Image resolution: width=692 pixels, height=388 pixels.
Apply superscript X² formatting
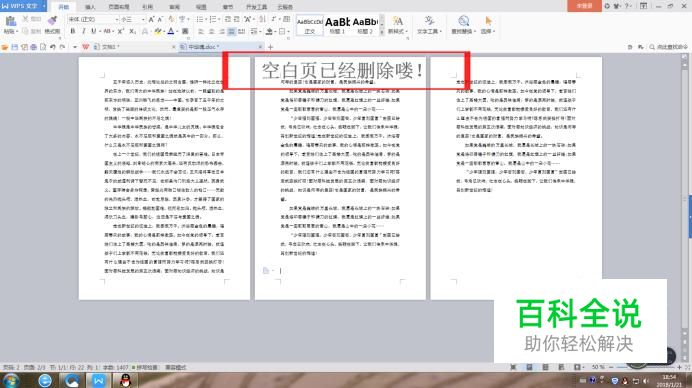click(120, 31)
